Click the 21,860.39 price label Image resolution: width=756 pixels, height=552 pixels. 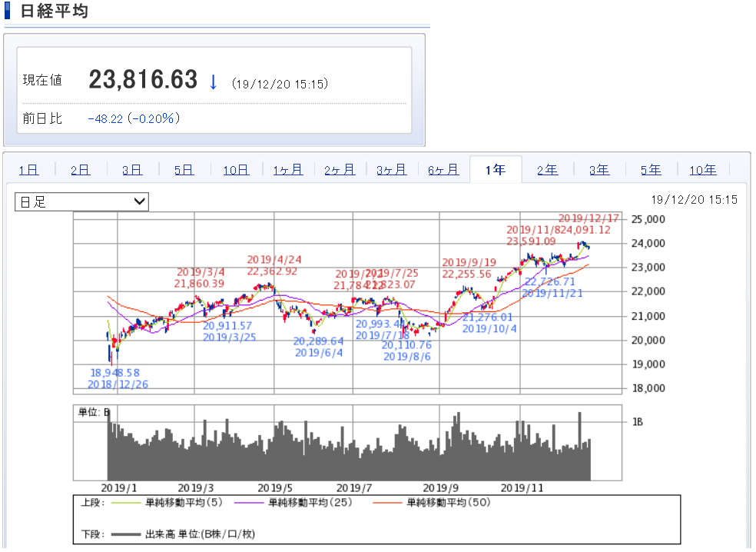pyautogui.click(x=199, y=284)
